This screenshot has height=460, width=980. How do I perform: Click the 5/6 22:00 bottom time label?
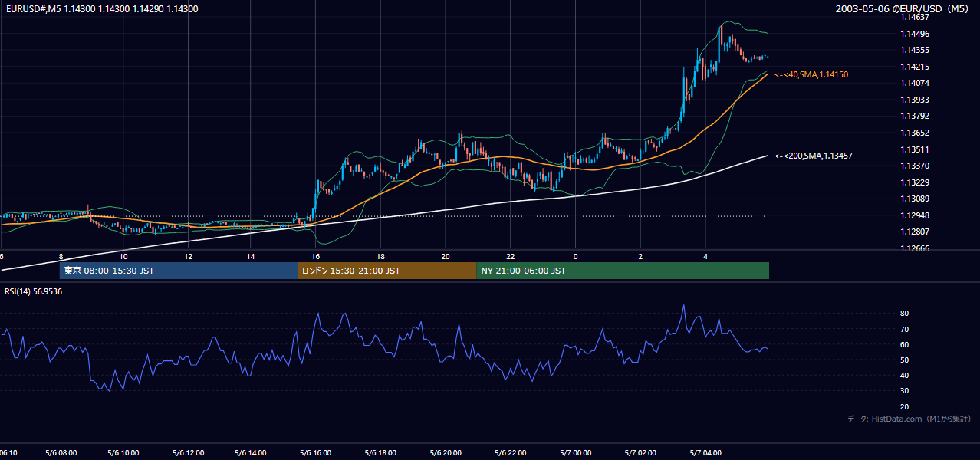[x=510, y=453]
